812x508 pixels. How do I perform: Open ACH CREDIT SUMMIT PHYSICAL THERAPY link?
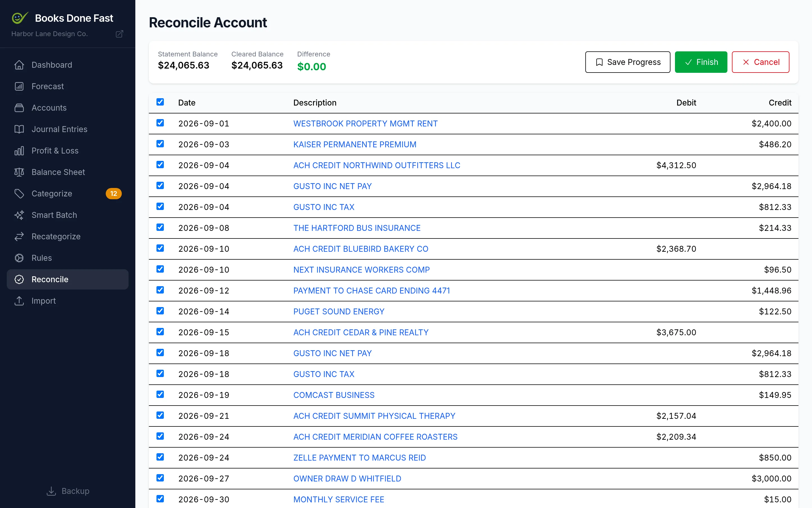point(374,416)
